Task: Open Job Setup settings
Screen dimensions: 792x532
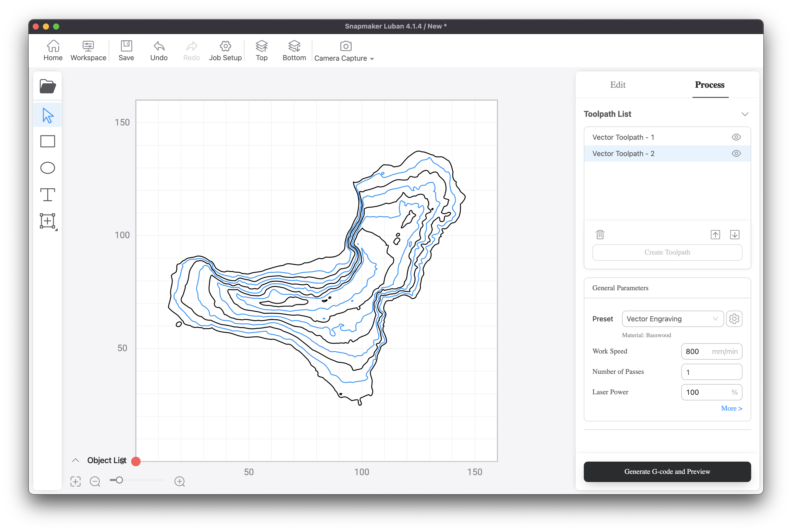Action: [225, 50]
